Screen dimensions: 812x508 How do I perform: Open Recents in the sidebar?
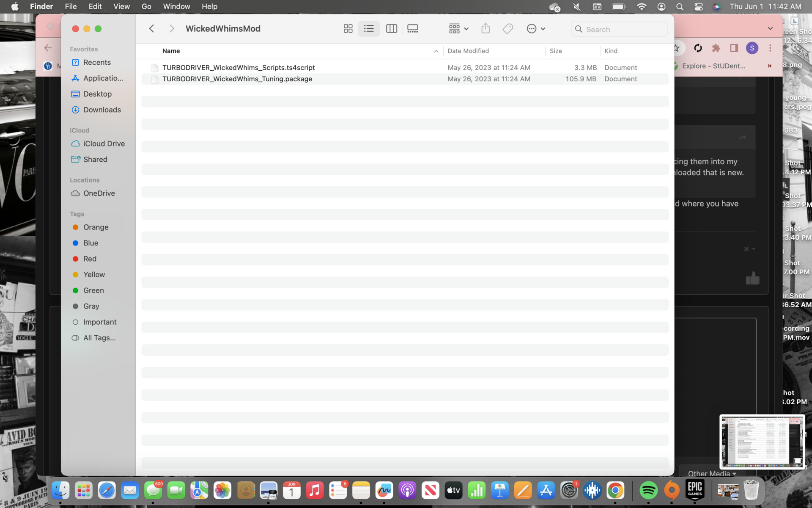tap(97, 62)
